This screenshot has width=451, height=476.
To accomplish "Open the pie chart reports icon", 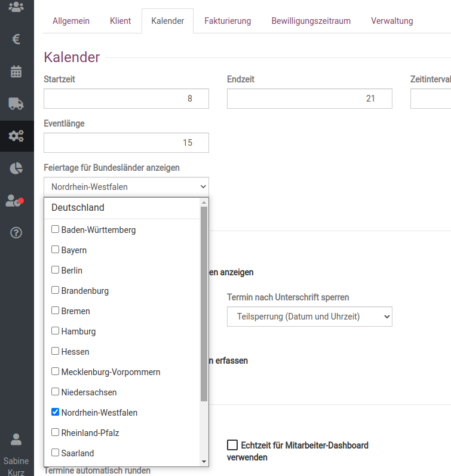I will [x=16, y=168].
